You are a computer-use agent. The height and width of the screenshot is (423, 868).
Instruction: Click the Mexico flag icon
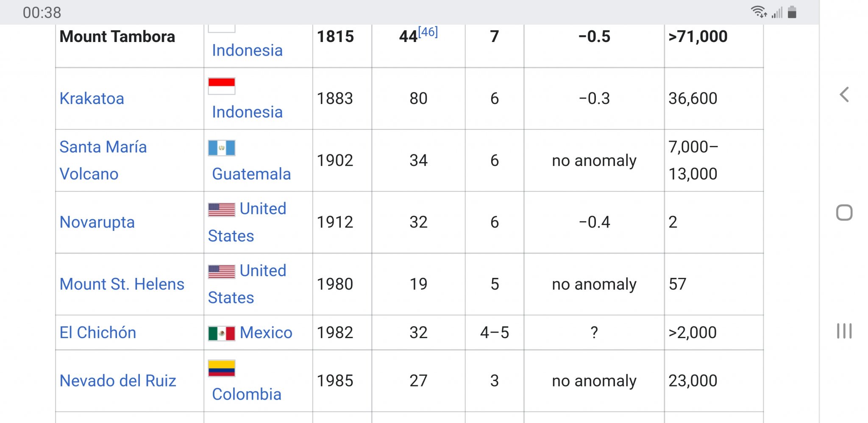(x=222, y=333)
